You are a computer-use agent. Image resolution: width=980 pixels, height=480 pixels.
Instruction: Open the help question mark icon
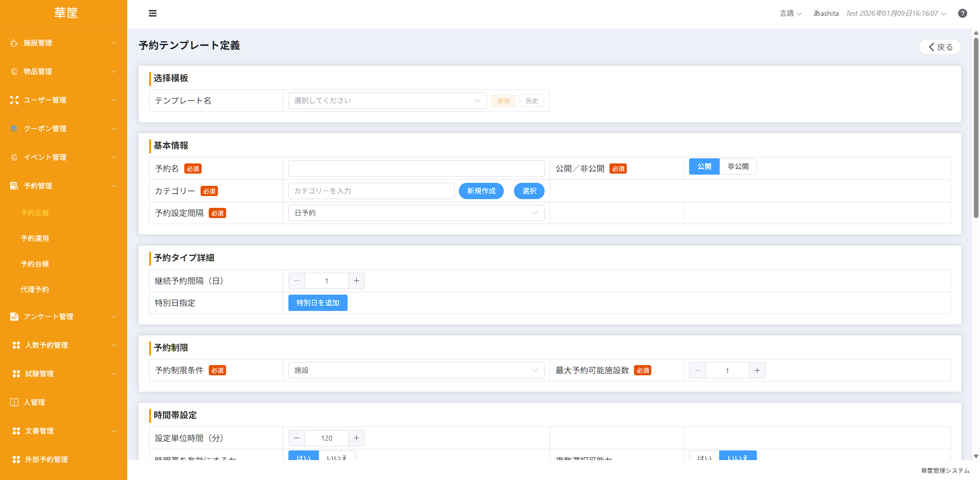coord(963,13)
